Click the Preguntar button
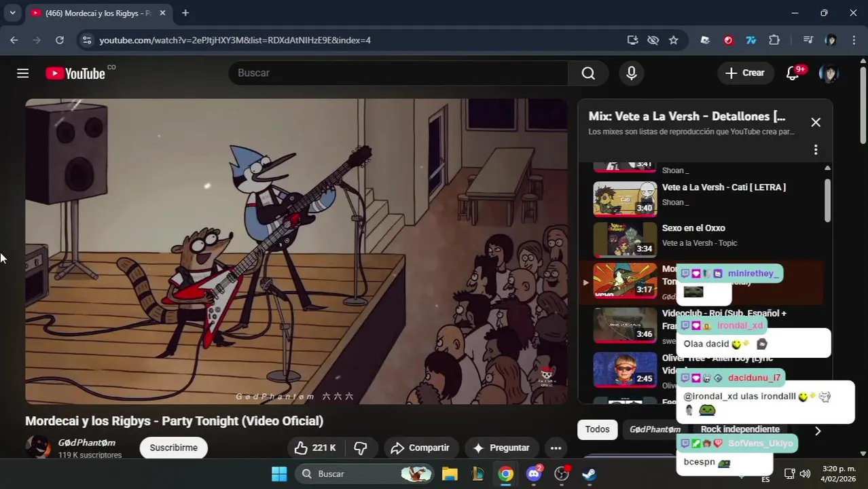 [x=501, y=448]
